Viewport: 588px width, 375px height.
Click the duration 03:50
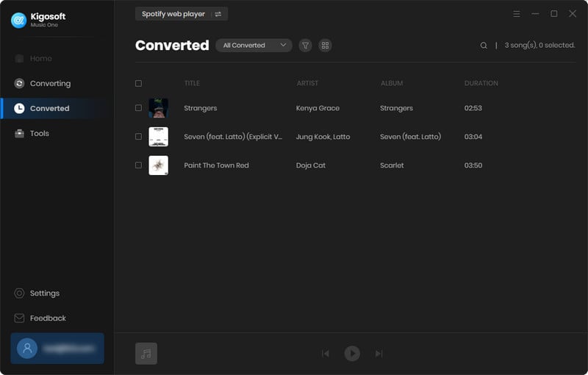coord(473,165)
